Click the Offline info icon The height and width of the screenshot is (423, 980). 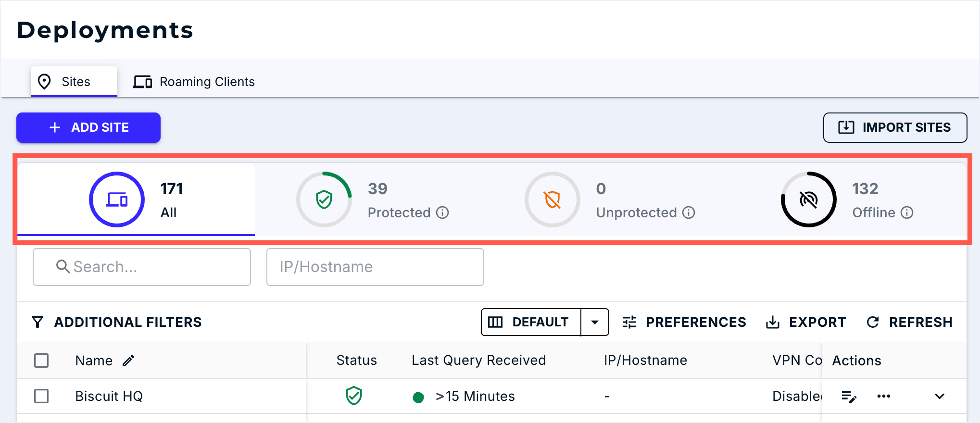[x=907, y=212]
